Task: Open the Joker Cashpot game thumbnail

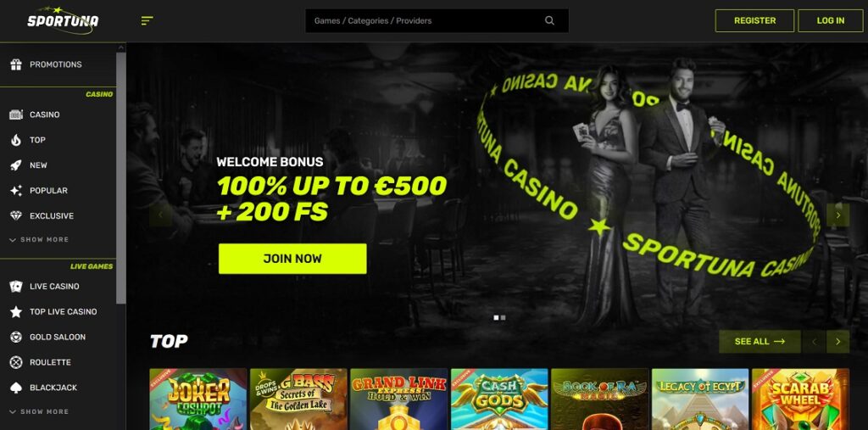Action: (x=198, y=399)
